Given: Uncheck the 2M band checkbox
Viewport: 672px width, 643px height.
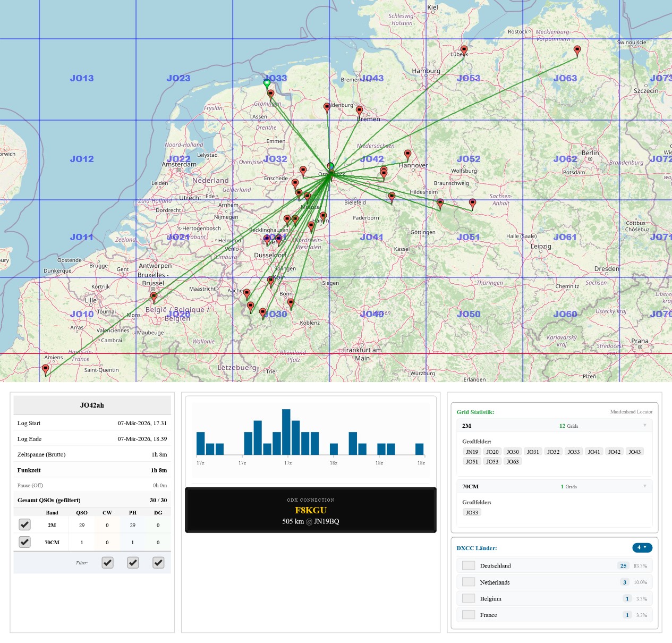Looking at the screenshot, I should coord(24,525).
